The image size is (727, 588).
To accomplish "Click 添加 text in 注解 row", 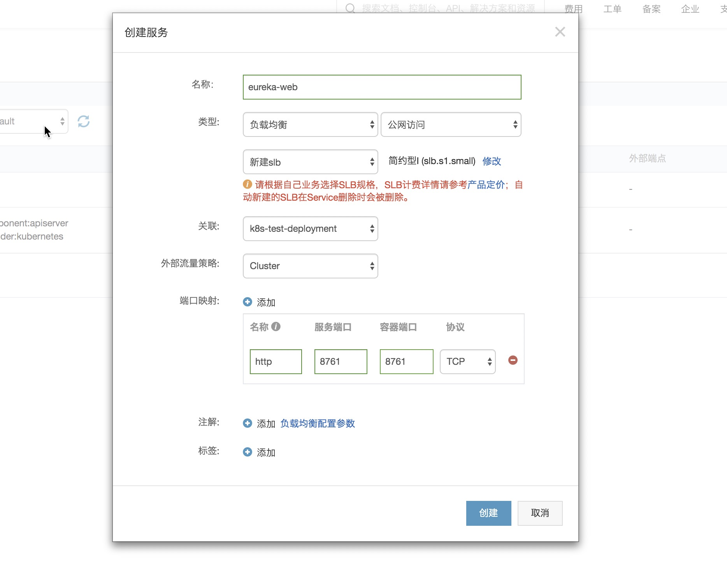I will pos(266,423).
